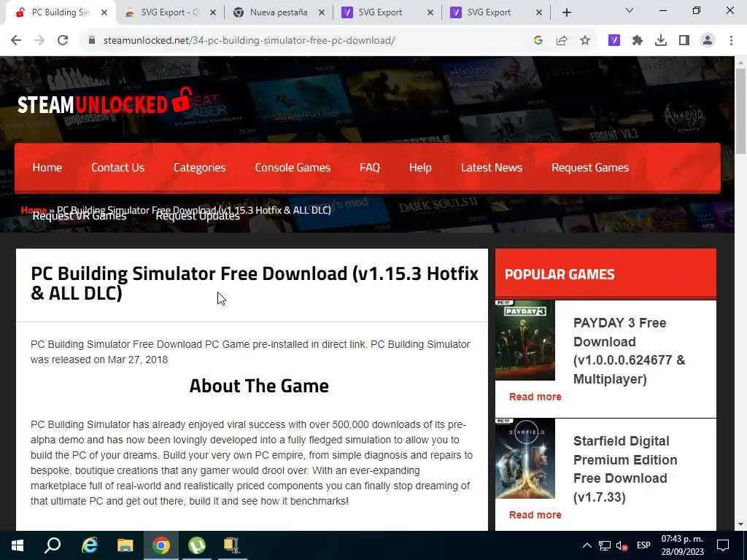Reload the page with the refresh icon
The image size is (747, 560).
[63, 41]
